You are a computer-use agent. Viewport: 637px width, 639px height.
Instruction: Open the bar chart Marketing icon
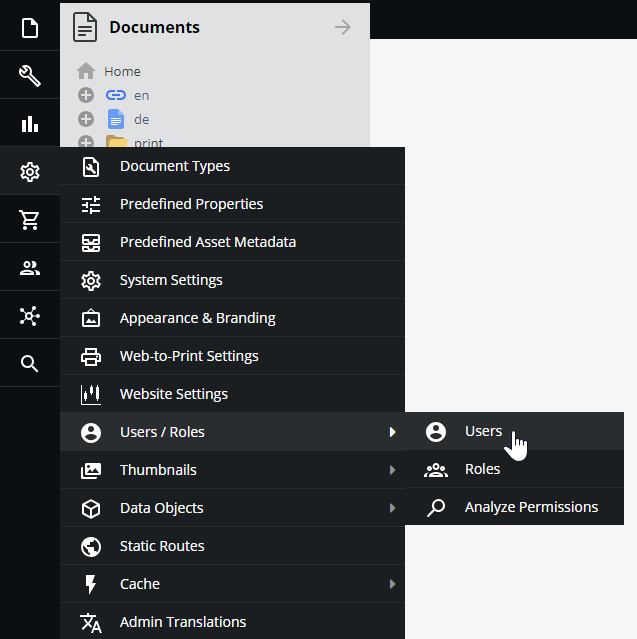pyautogui.click(x=30, y=124)
